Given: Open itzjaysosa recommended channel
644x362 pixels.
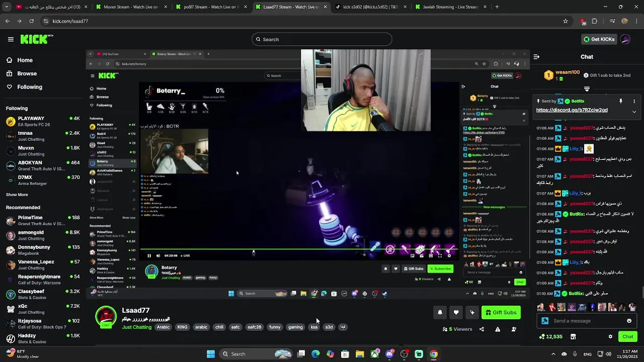Looking at the screenshot, I should [43, 323].
